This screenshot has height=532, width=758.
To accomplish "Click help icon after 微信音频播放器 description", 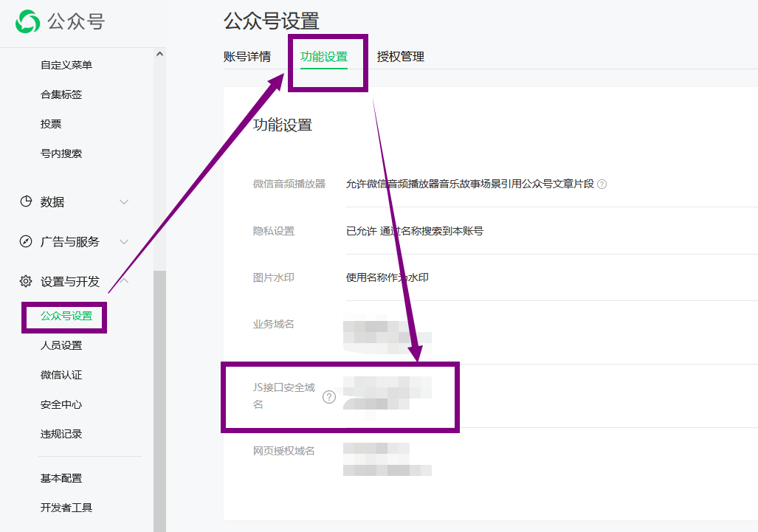I will [602, 184].
